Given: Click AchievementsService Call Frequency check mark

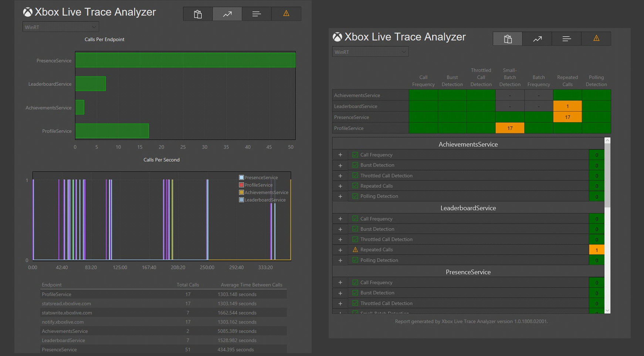Looking at the screenshot, I should tap(355, 155).
